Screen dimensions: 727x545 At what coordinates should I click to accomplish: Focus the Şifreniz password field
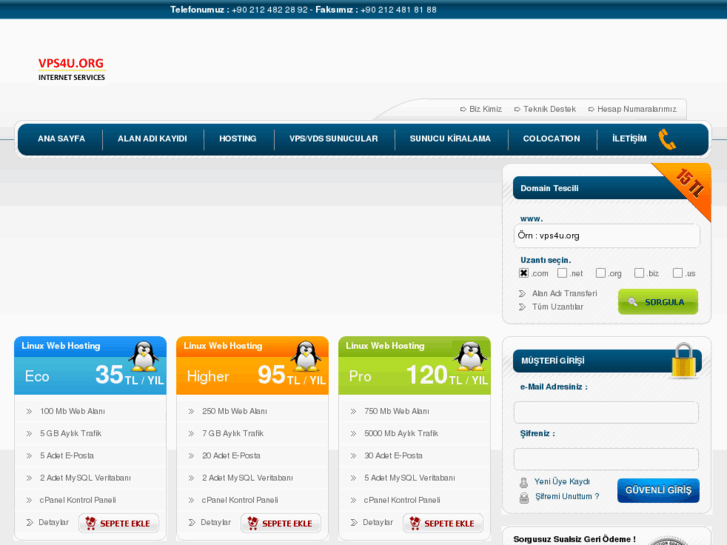[606, 459]
